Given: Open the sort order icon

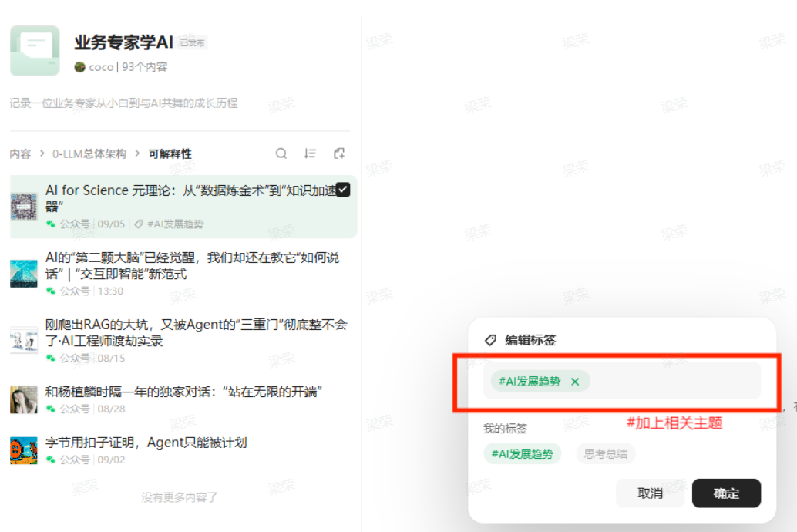Looking at the screenshot, I should tap(310, 153).
